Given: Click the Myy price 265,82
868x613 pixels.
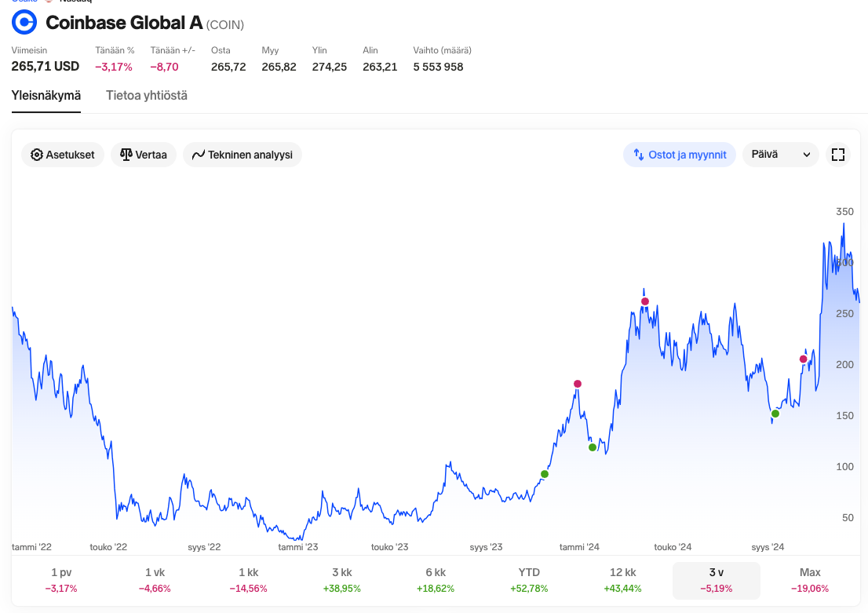Looking at the screenshot, I should coord(279,67).
